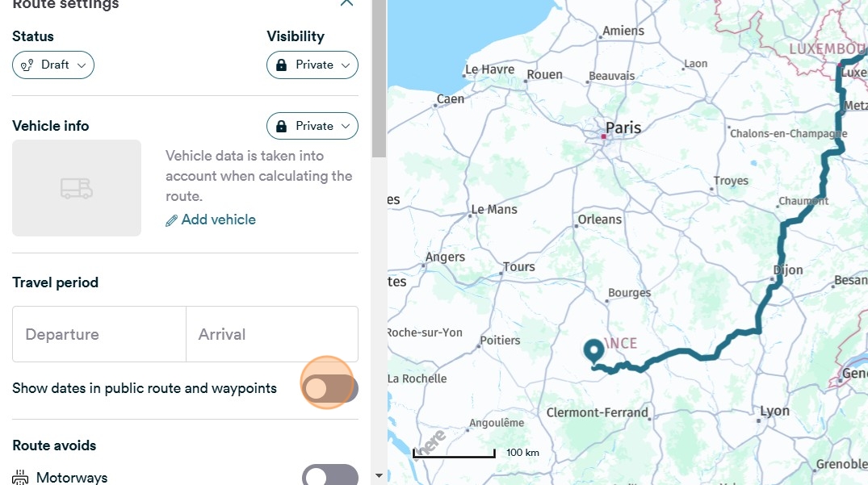868x485 pixels.
Task: Collapse the Route settings panel chevron
Action: tap(346, 3)
